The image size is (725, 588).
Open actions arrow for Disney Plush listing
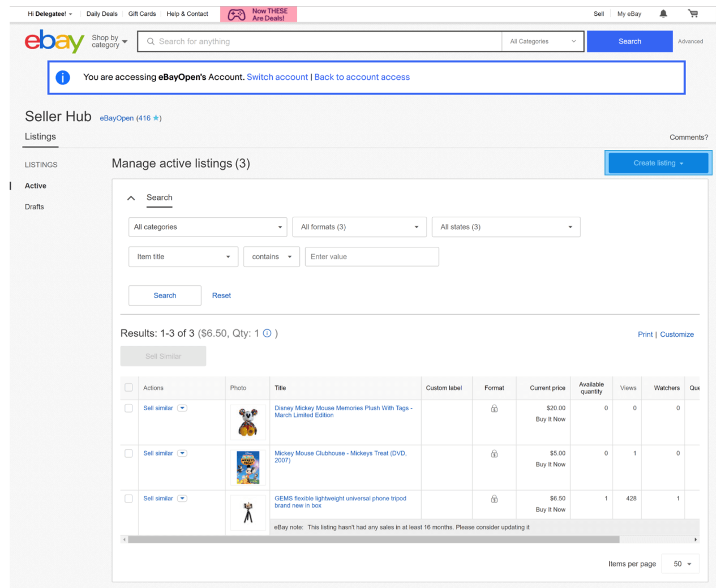tap(182, 408)
